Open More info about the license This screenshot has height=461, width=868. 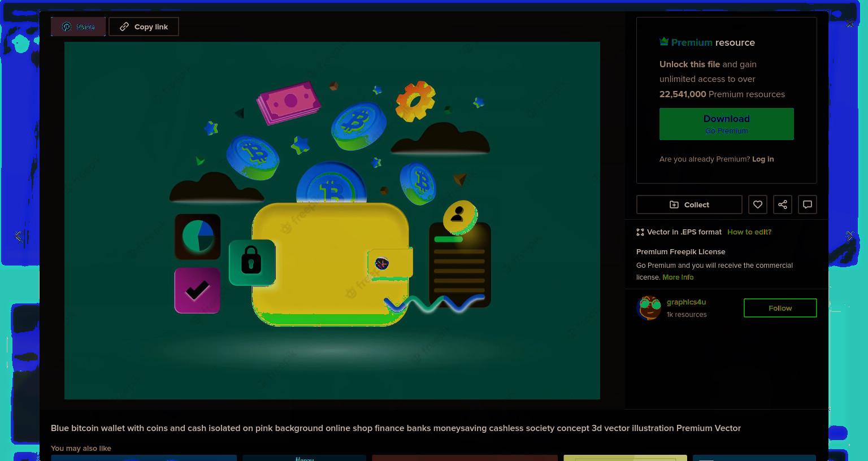tap(678, 277)
